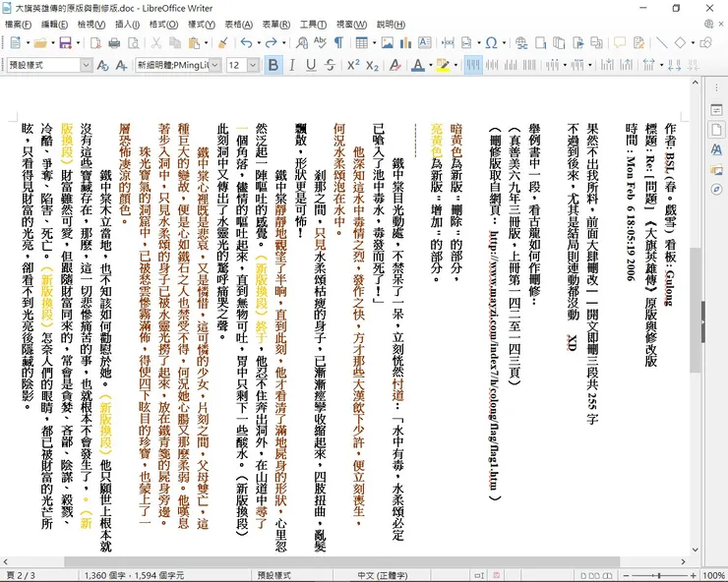Click the New style icon
The height and width of the screenshot is (582, 728).
pos(121,66)
